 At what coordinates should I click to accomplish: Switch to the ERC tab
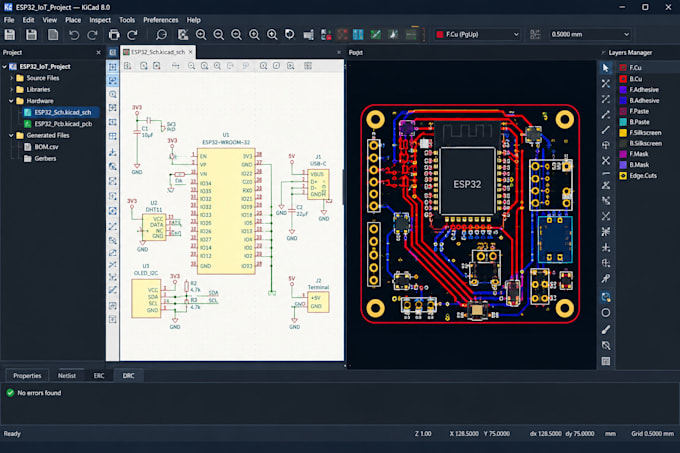(99, 376)
